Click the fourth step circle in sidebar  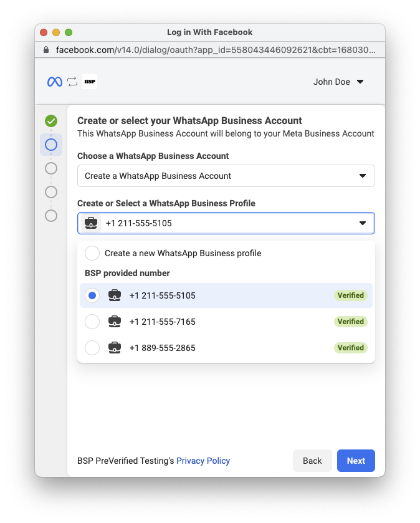tap(51, 192)
